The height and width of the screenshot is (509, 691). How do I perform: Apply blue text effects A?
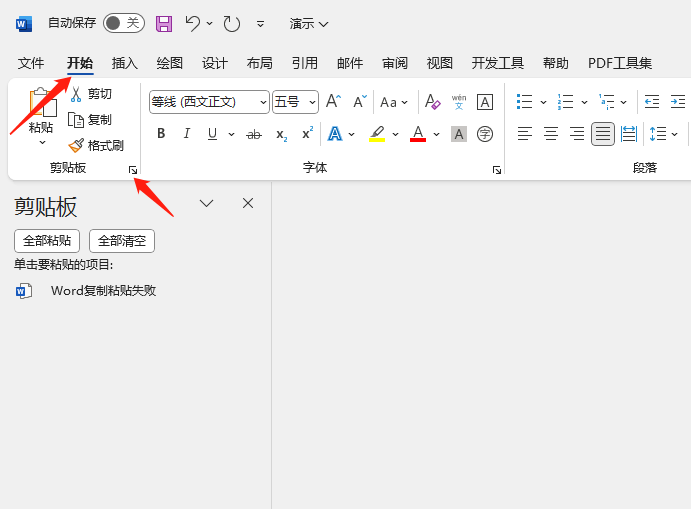(335, 134)
